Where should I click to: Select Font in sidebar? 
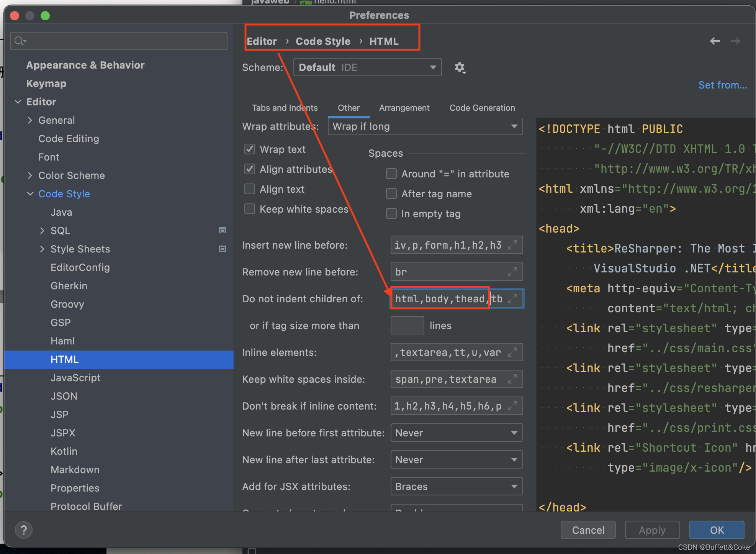pyautogui.click(x=49, y=157)
